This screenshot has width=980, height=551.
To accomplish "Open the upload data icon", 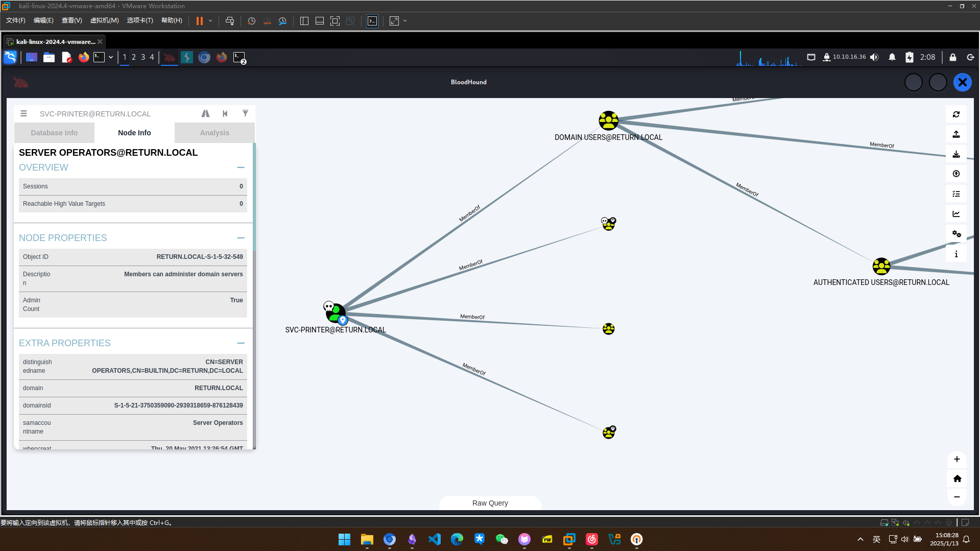I will click(x=956, y=134).
